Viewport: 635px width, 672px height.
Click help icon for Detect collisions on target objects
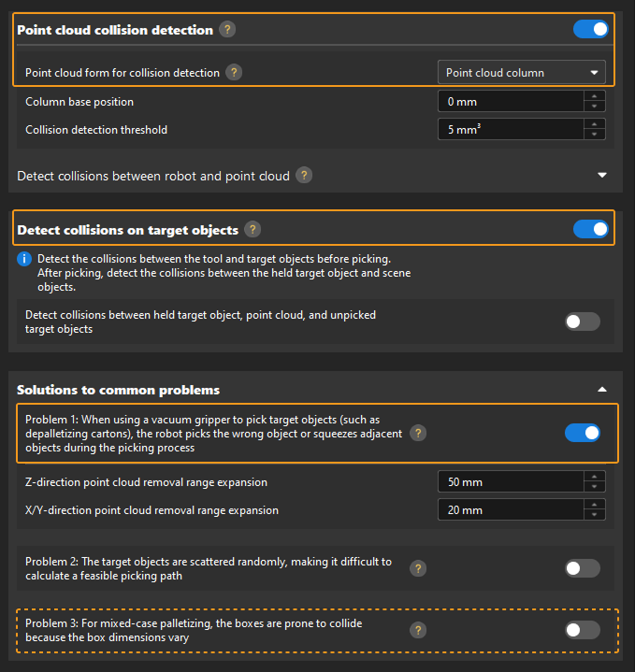[x=253, y=229]
